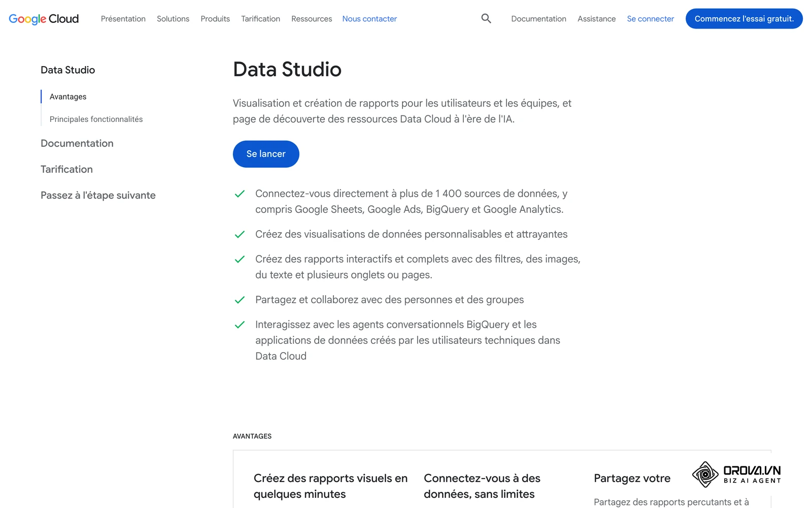
Task: Jump to Principales fonctionnalités section
Action: 96,119
